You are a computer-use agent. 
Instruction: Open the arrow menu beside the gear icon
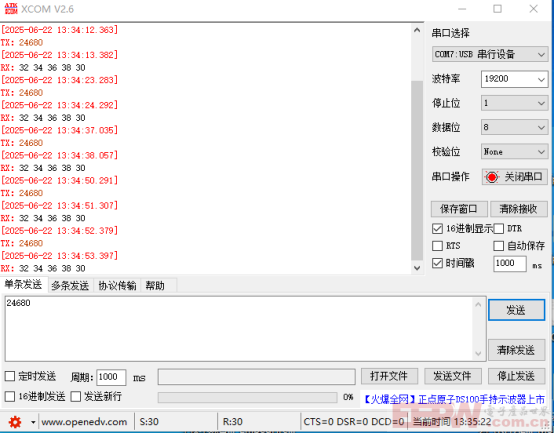[x=33, y=422]
